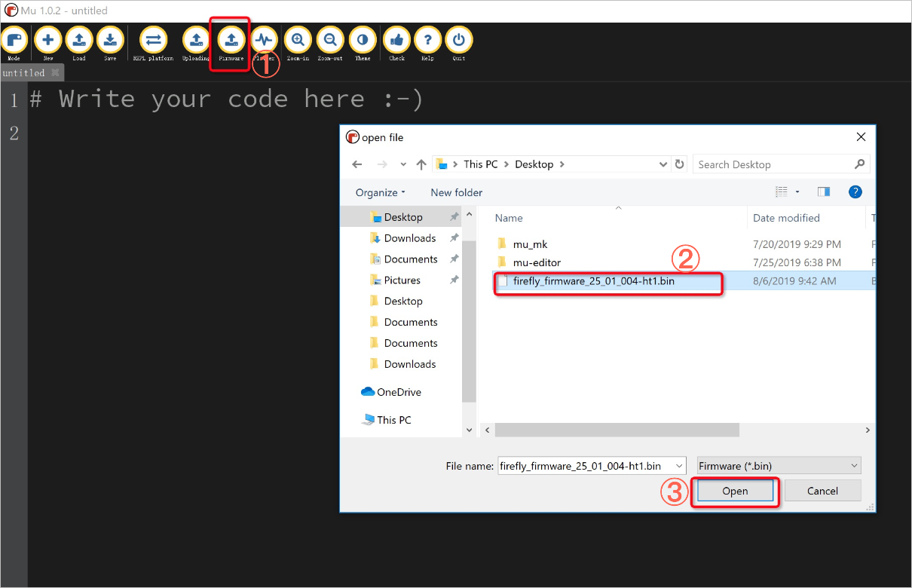Toggle the preview pane icon in dialog
912x588 pixels.
823,192
